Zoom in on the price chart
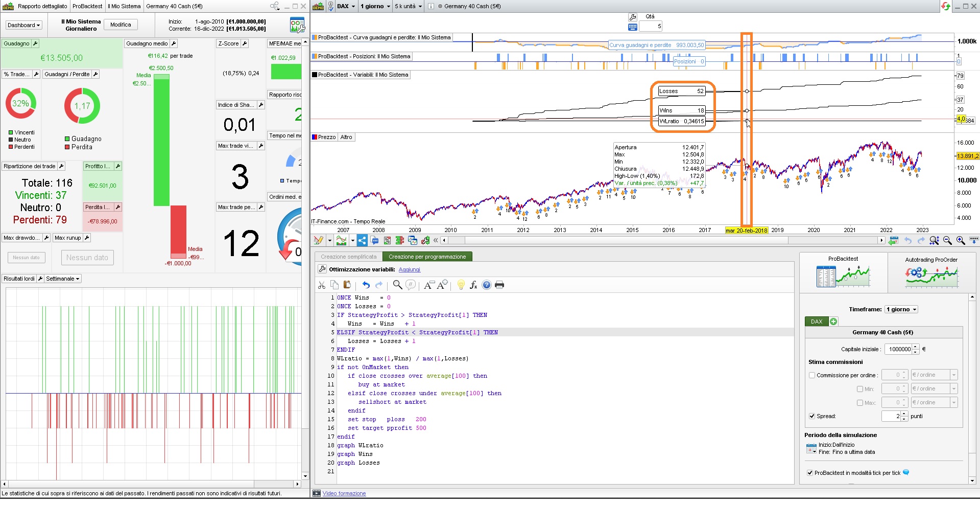Viewport: 980px width, 527px height. [961, 240]
